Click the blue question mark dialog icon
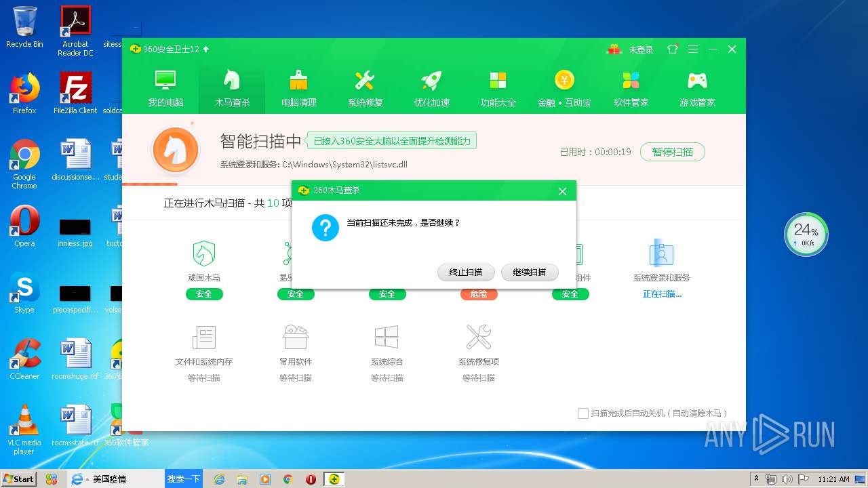Viewport: 868px width, 488px height. pyautogui.click(x=325, y=228)
